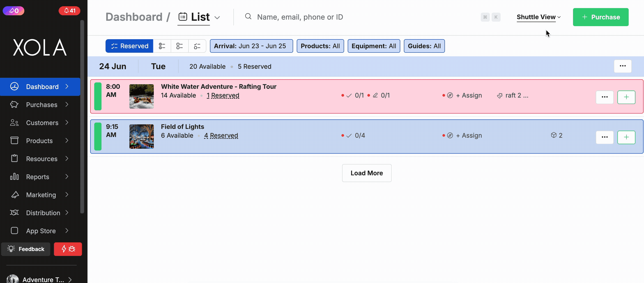The image size is (644, 283).
Task: Click the red bug report icon button
Action: (68, 249)
